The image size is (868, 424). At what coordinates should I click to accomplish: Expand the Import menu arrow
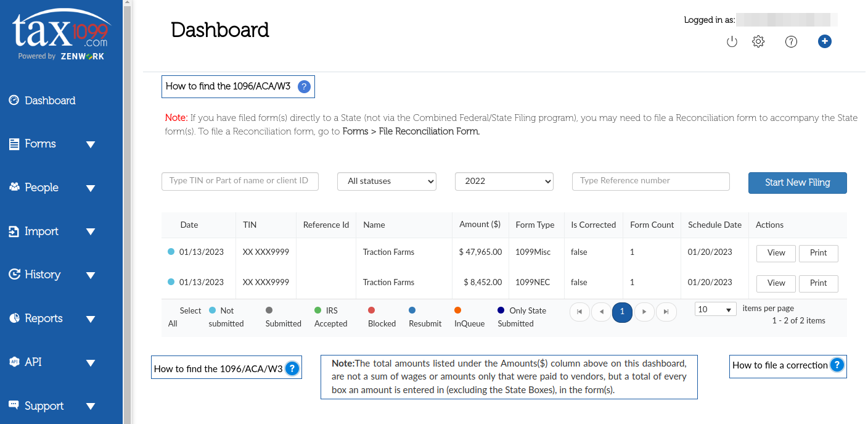[91, 232]
